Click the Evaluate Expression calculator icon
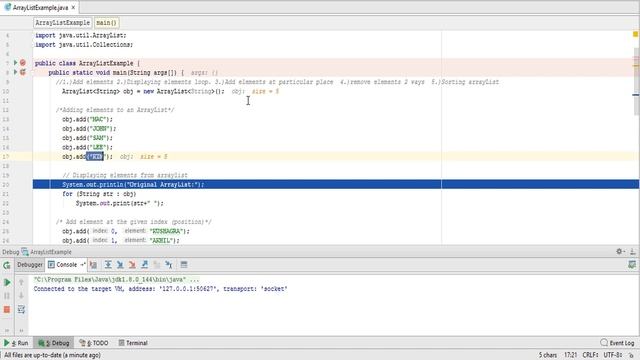The height and width of the screenshot is (360, 640). click(x=184, y=265)
